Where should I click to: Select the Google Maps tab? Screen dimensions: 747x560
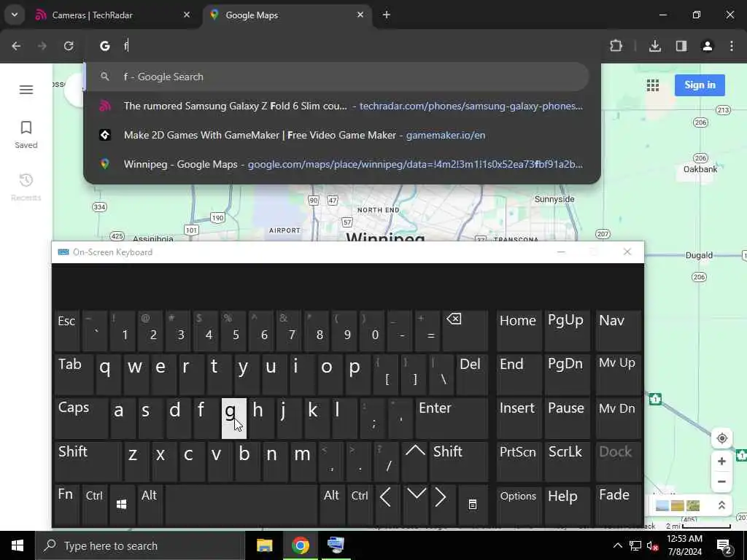click(287, 15)
